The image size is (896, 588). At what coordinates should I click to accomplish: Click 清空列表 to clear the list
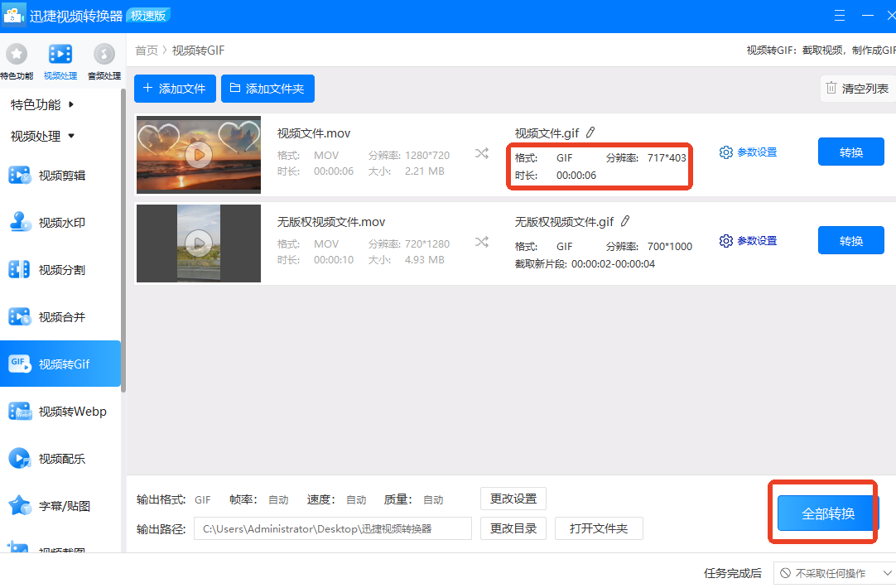point(857,89)
